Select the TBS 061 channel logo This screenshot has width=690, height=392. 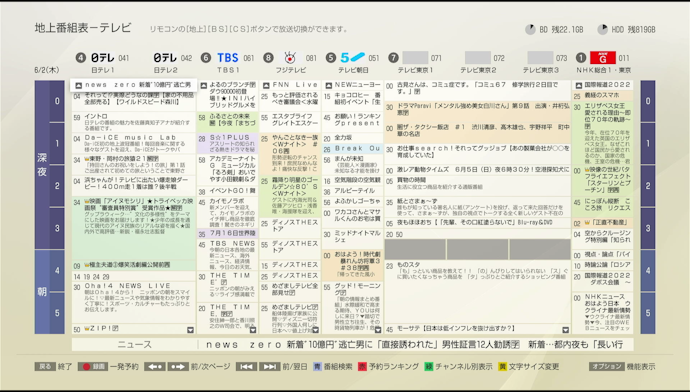(x=228, y=58)
